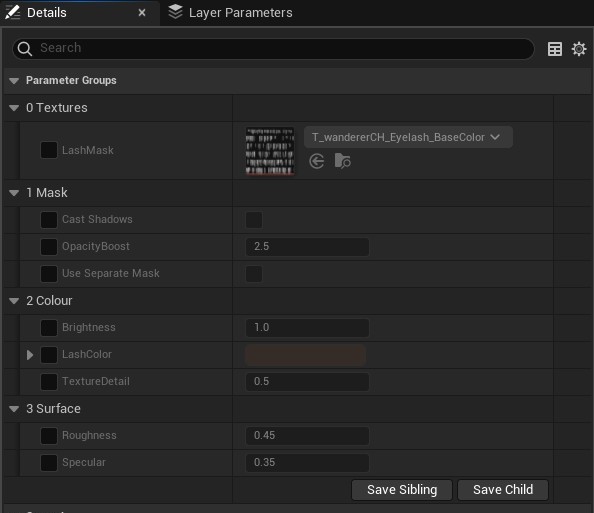
Task: Open the T_wandererCH_Eyelash_BaseColor texture dropdown
Action: coord(408,137)
